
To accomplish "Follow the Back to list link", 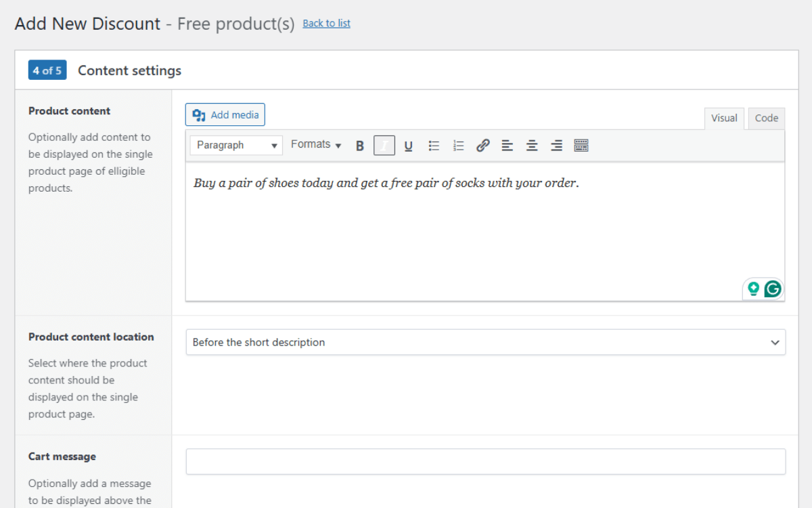I will tap(326, 24).
